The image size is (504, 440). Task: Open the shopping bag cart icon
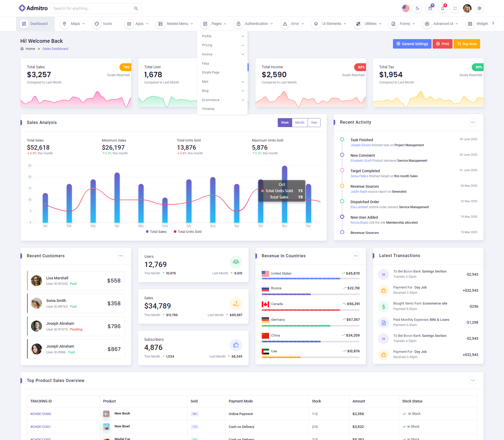[x=430, y=8]
